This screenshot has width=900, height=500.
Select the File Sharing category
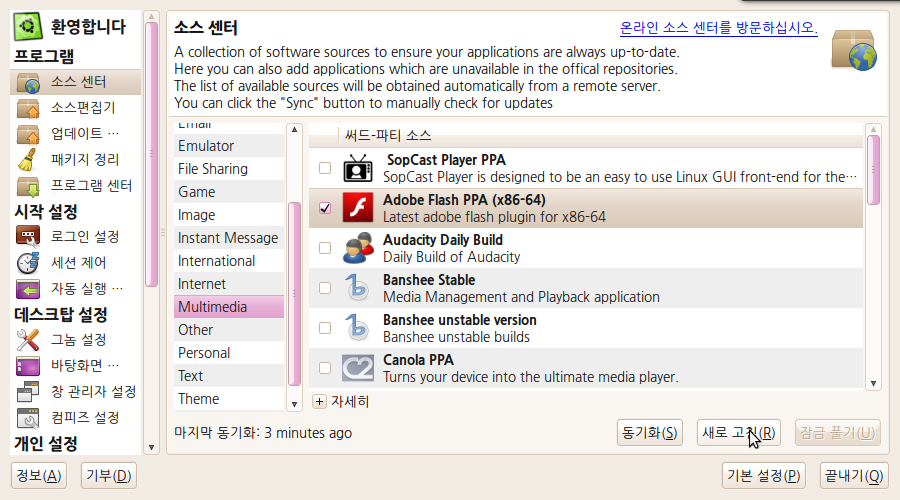tap(229, 169)
